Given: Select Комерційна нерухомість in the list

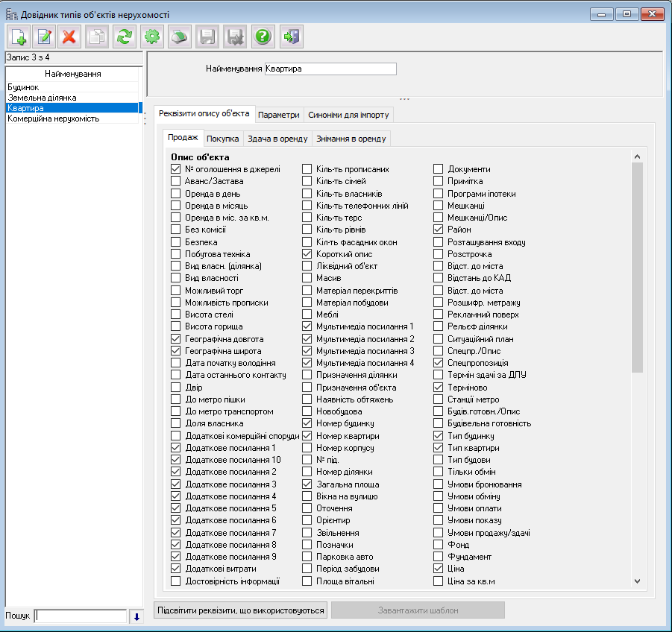Looking at the screenshot, I should pos(54,118).
